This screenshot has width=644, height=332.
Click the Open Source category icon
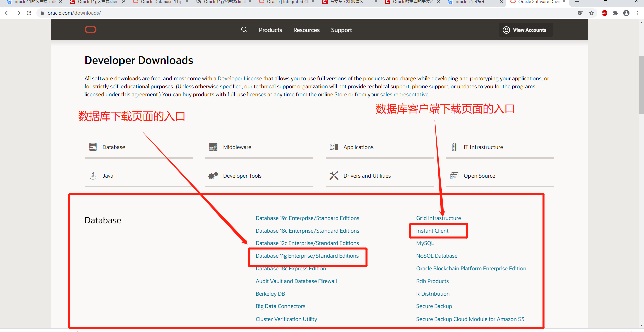(x=454, y=176)
